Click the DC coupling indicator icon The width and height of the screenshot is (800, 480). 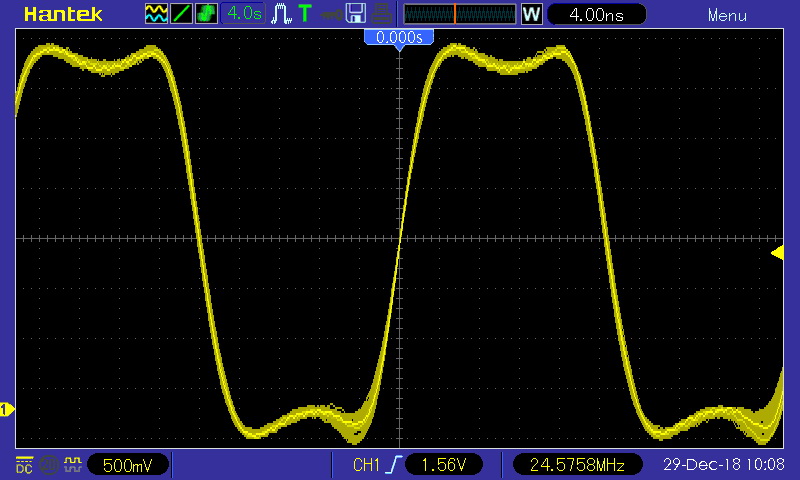click(24, 465)
